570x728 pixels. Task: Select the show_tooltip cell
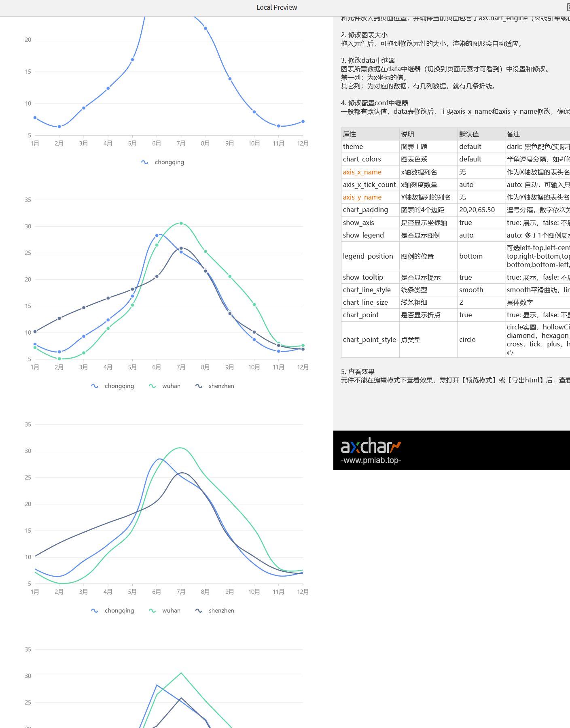click(370, 277)
